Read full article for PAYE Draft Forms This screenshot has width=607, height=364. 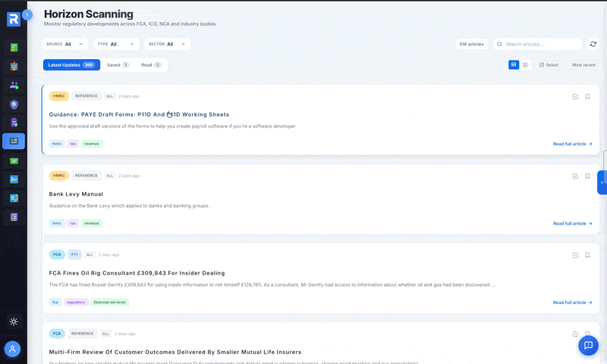pyautogui.click(x=573, y=144)
